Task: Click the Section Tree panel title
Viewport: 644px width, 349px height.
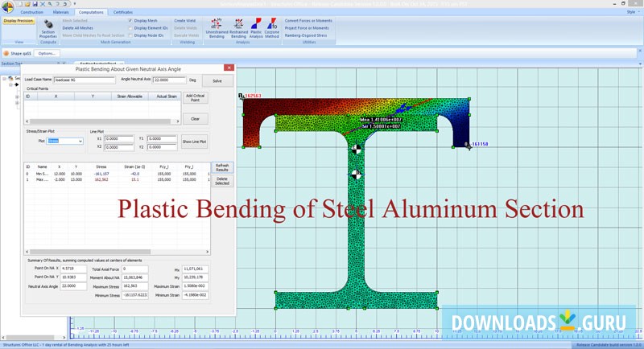Action: pos(11,64)
